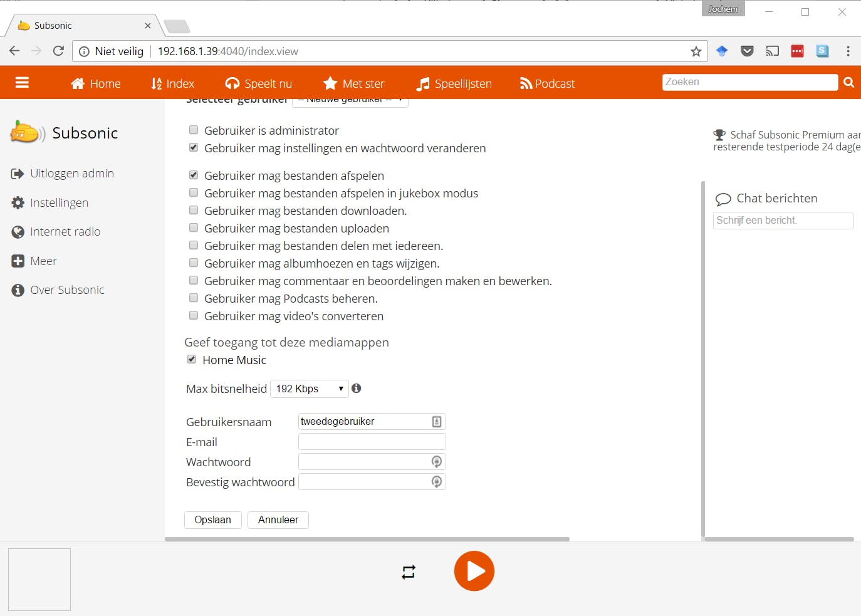Click the Pocket extension icon
Viewport: 861px width, 616px height.
[747, 51]
